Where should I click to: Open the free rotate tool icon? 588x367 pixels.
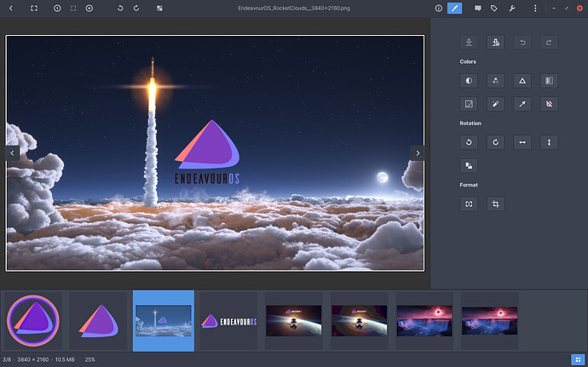(469, 165)
